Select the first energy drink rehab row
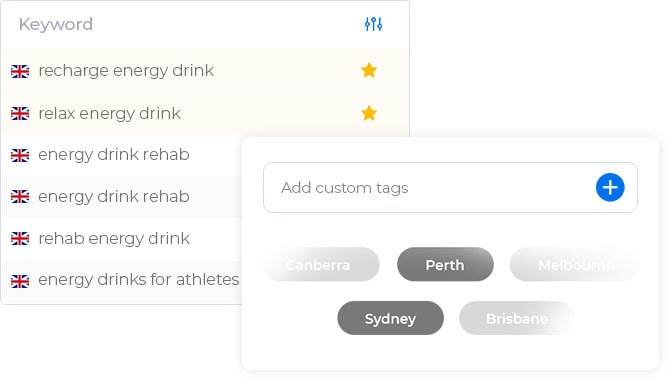This screenshot has width=671, height=382. tap(122, 155)
